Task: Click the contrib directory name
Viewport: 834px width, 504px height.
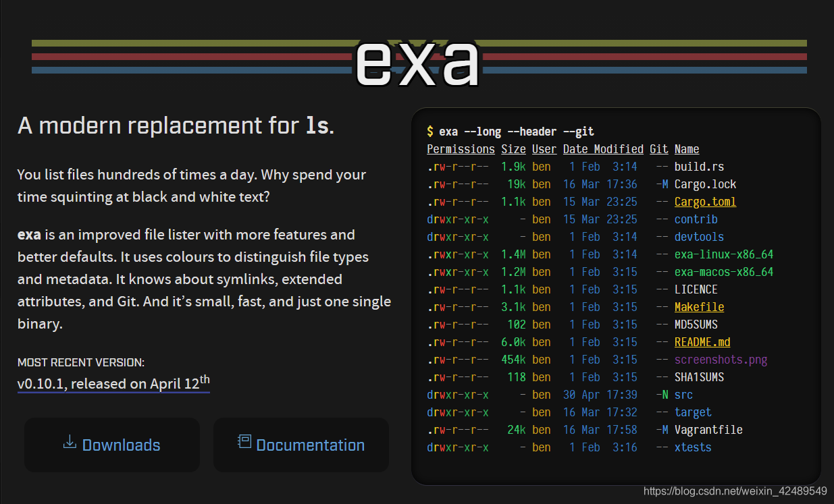Action: tap(696, 219)
